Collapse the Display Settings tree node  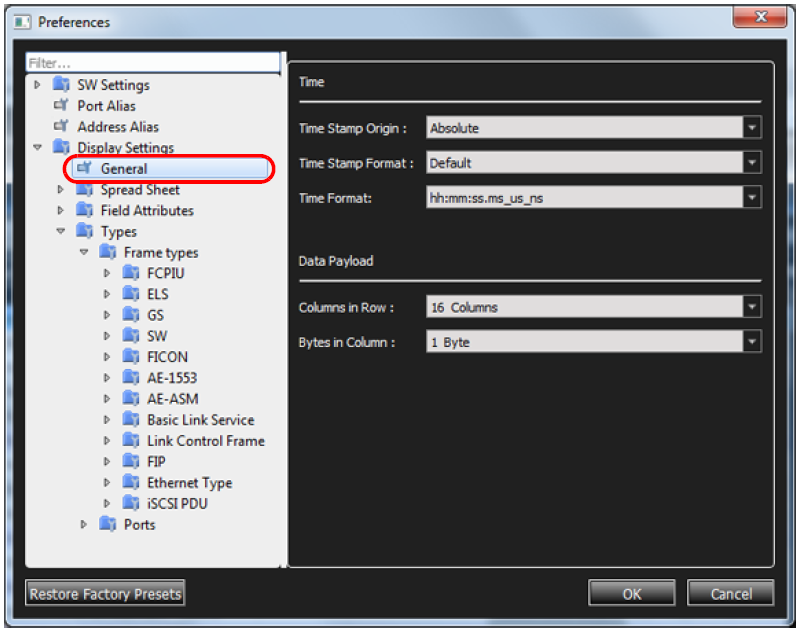[x=37, y=147]
